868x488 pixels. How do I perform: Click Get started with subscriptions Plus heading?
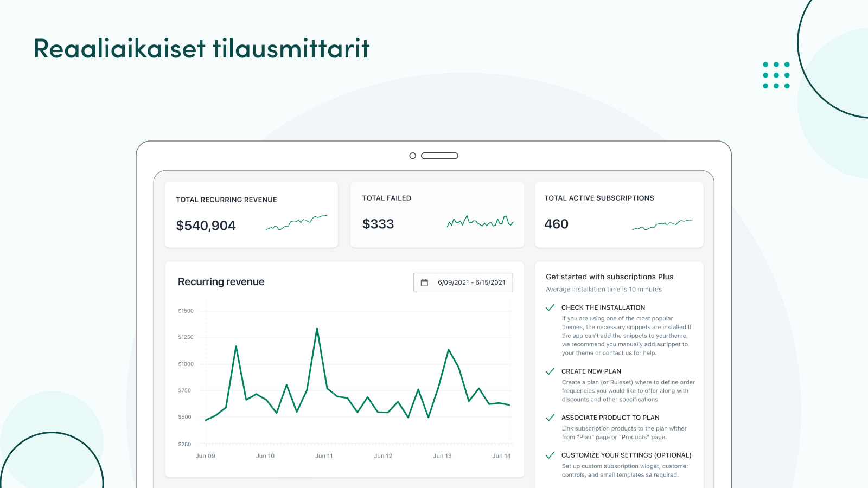[x=609, y=277]
